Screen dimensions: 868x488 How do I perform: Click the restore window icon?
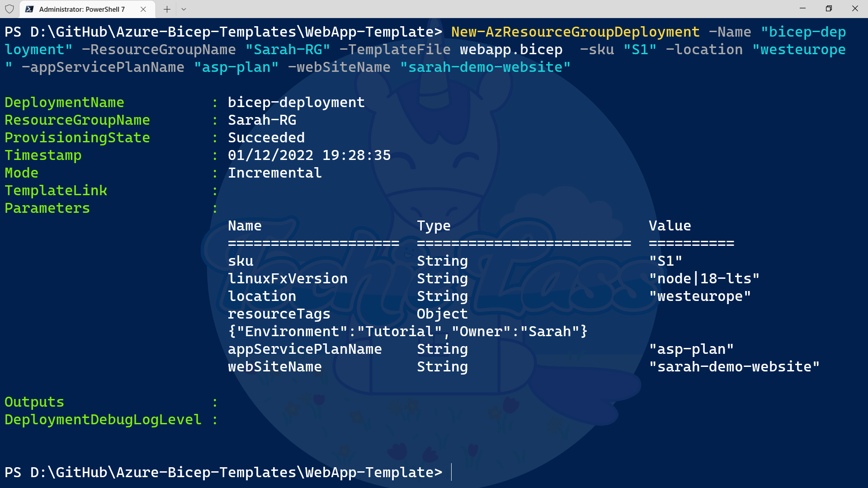coord(829,9)
